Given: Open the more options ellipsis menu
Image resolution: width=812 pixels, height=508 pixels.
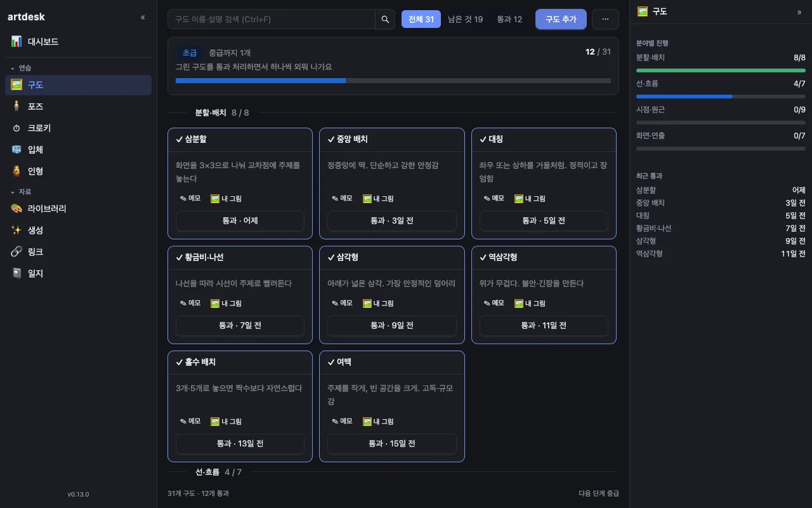Looking at the screenshot, I should pos(605,19).
